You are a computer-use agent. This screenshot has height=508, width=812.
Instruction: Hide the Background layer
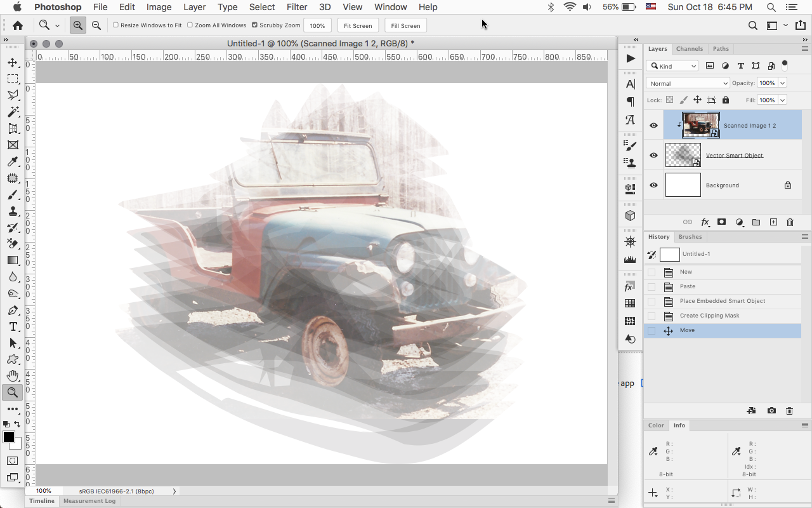click(653, 185)
